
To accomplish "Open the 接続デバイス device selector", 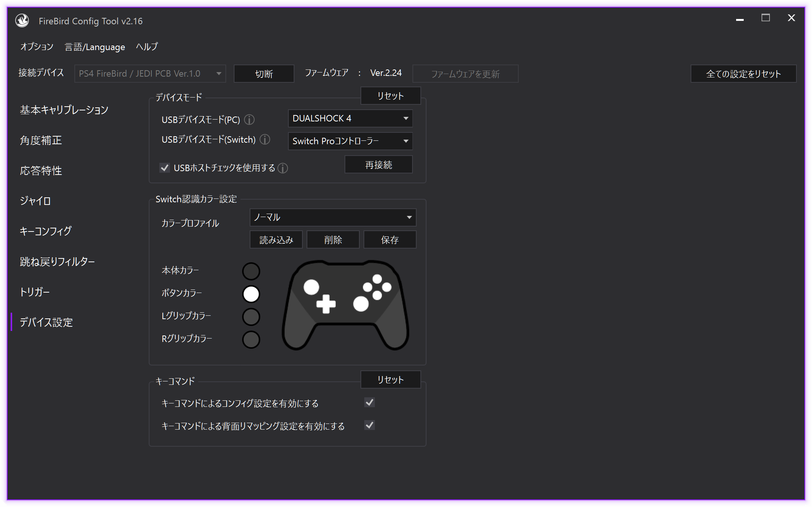I will tap(149, 73).
